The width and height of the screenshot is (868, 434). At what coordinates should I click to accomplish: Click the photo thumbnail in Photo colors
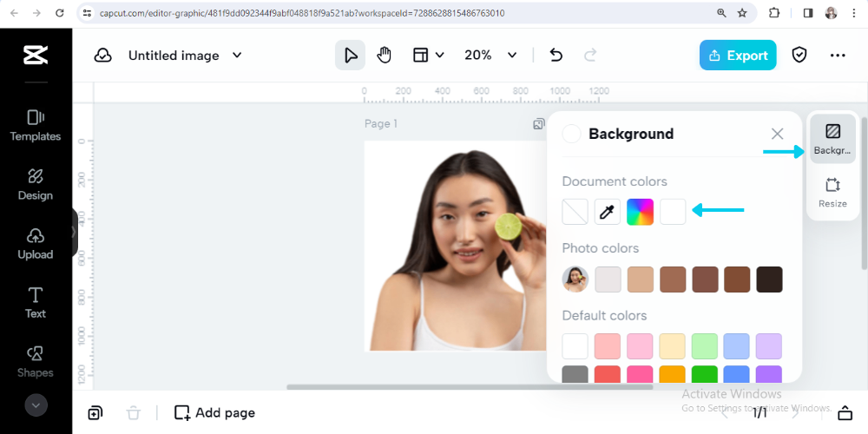click(575, 279)
